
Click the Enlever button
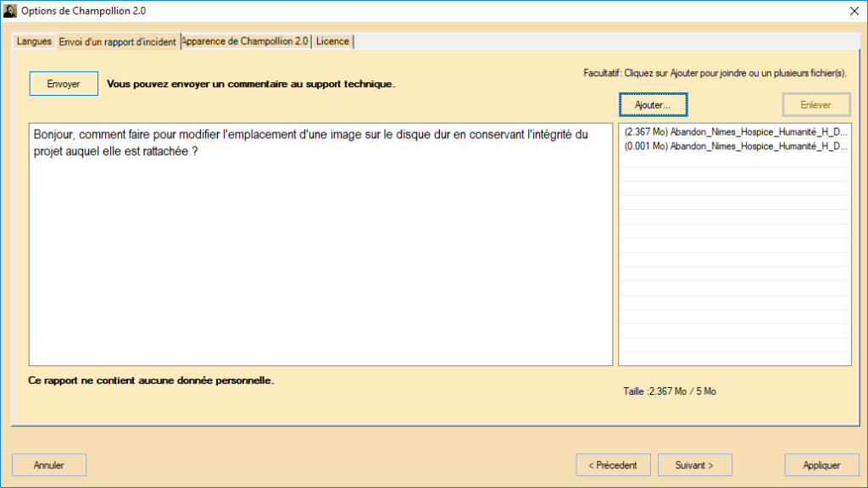click(x=816, y=104)
